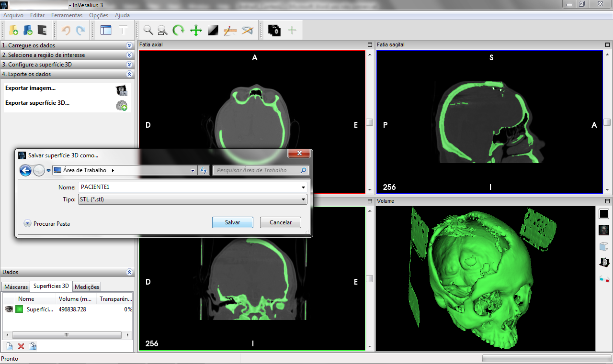
Task: Expand 'Procurar Pasta' folder browser
Action: (47, 223)
